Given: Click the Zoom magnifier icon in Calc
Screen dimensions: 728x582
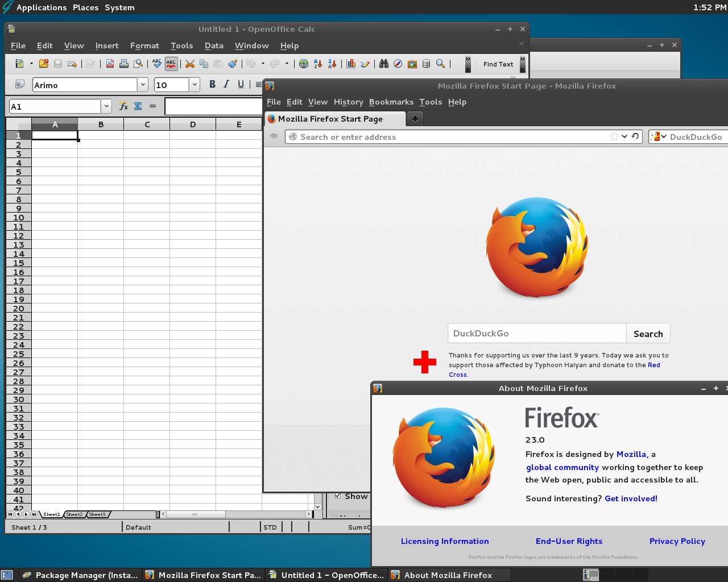Looking at the screenshot, I should coord(440,64).
